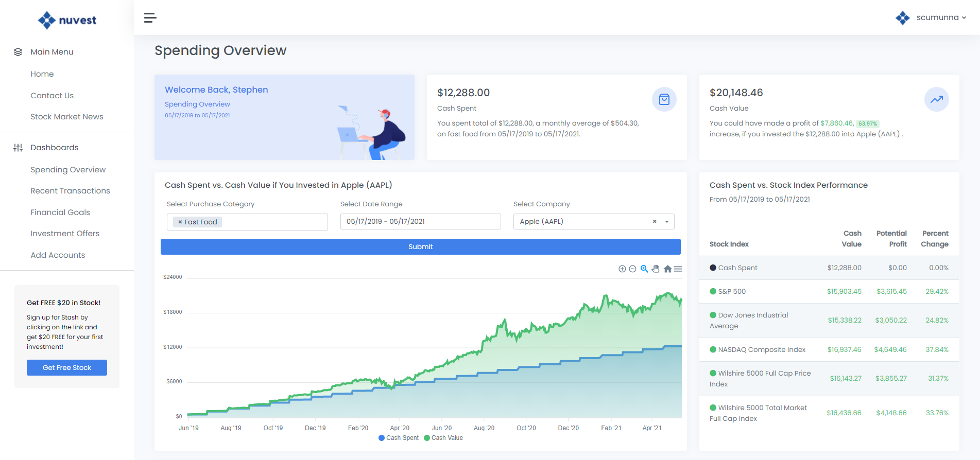The image size is (980, 460).
Task: Select the magnifier selection zoom tool
Action: pos(644,269)
